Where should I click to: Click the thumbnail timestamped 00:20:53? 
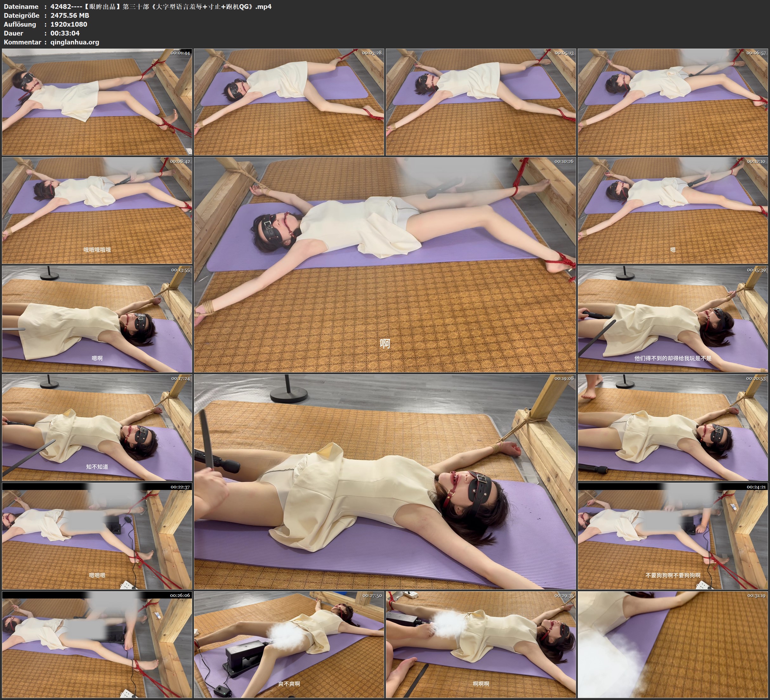tap(673, 427)
